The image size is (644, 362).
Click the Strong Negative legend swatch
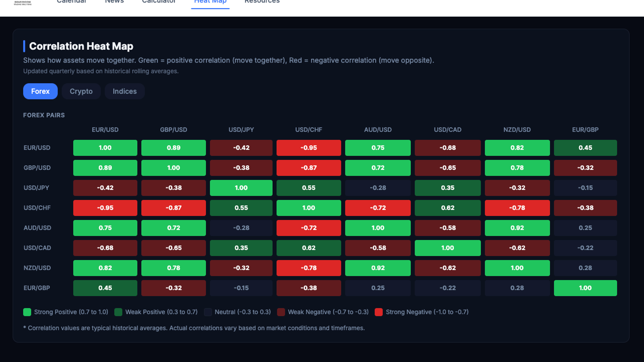pos(379,312)
